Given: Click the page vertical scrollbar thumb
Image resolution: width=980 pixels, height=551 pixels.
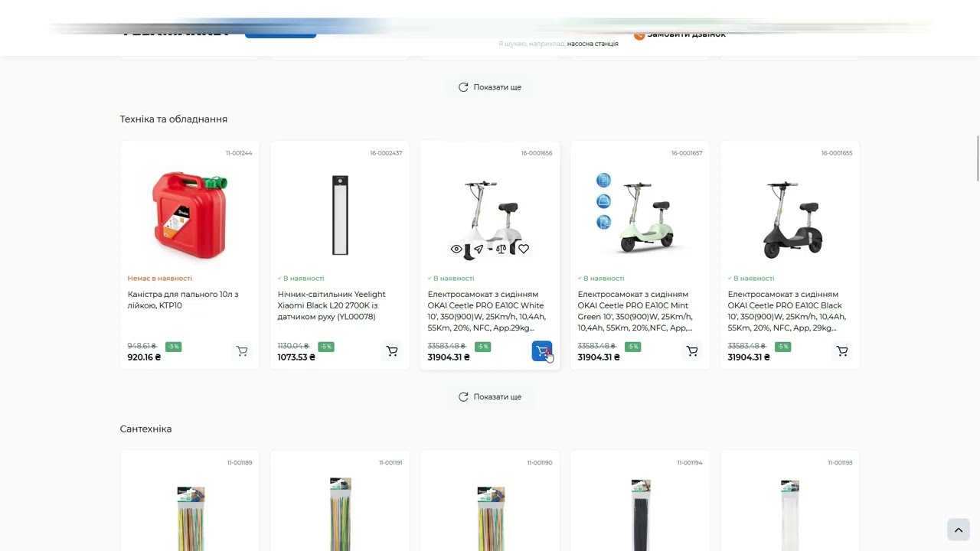Looking at the screenshot, I should click(x=977, y=158).
